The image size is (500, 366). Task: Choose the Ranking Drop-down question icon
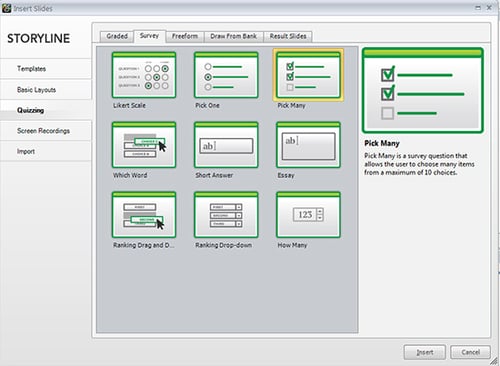click(x=226, y=215)
